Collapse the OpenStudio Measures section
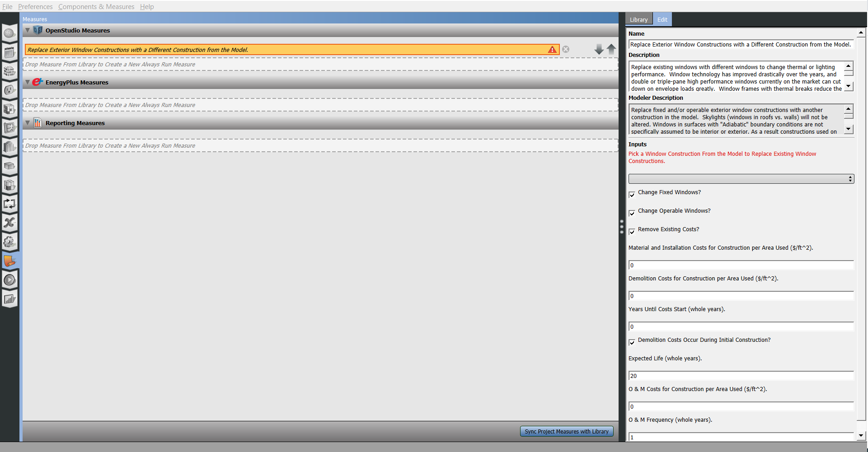 click(x=28, y=30)
